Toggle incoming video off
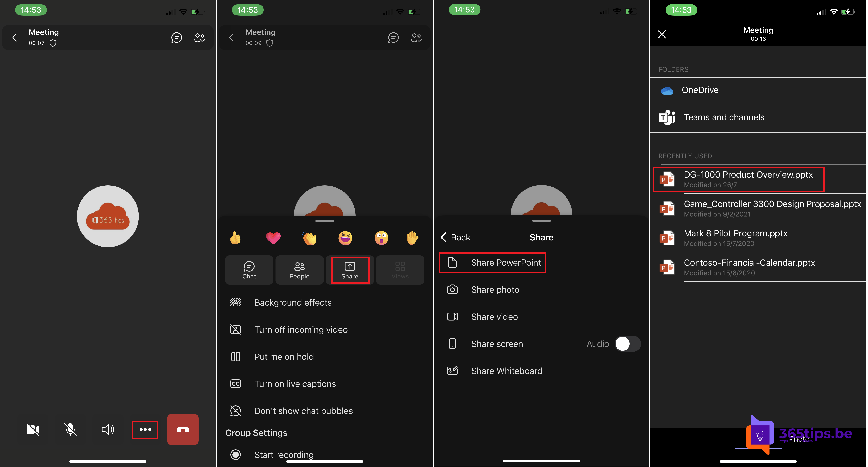This screenshot has height=467, width=868. tap(301, 329)
